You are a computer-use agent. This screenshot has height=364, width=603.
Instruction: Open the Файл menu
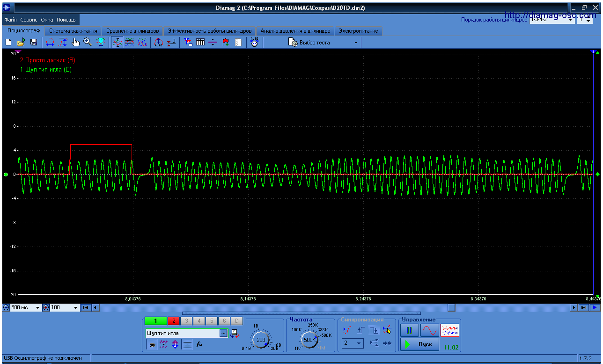pos(11,20)
